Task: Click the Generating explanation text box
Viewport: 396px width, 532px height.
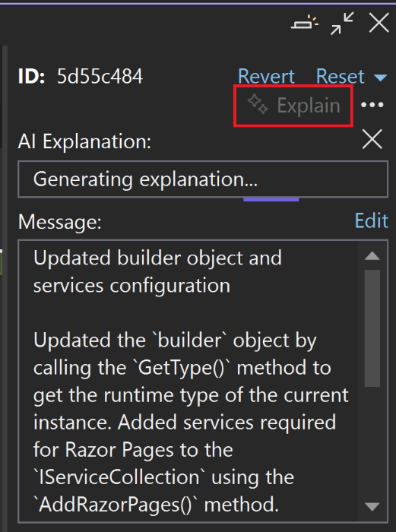Action: pos(203,179)
